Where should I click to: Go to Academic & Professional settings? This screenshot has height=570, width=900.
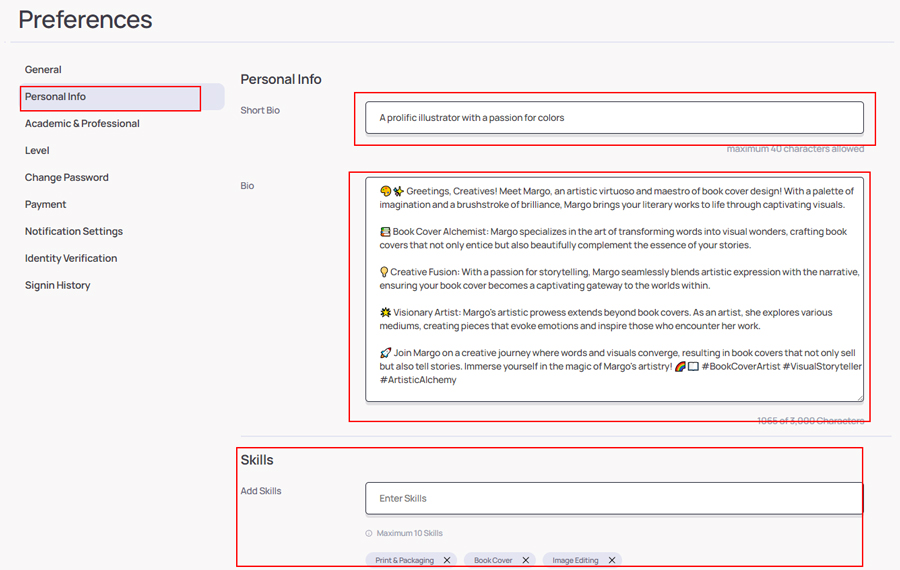[82, 124]
